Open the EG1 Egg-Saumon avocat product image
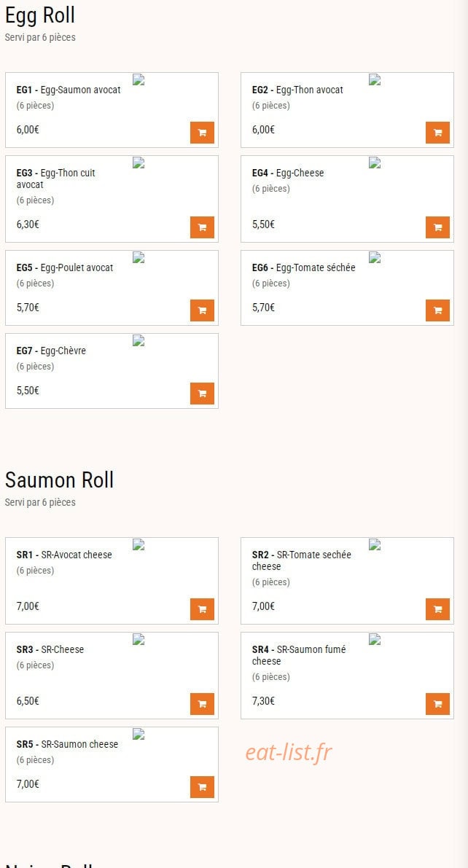The height and width of the screenshot is (868, 468). click(x=139, y=79)
